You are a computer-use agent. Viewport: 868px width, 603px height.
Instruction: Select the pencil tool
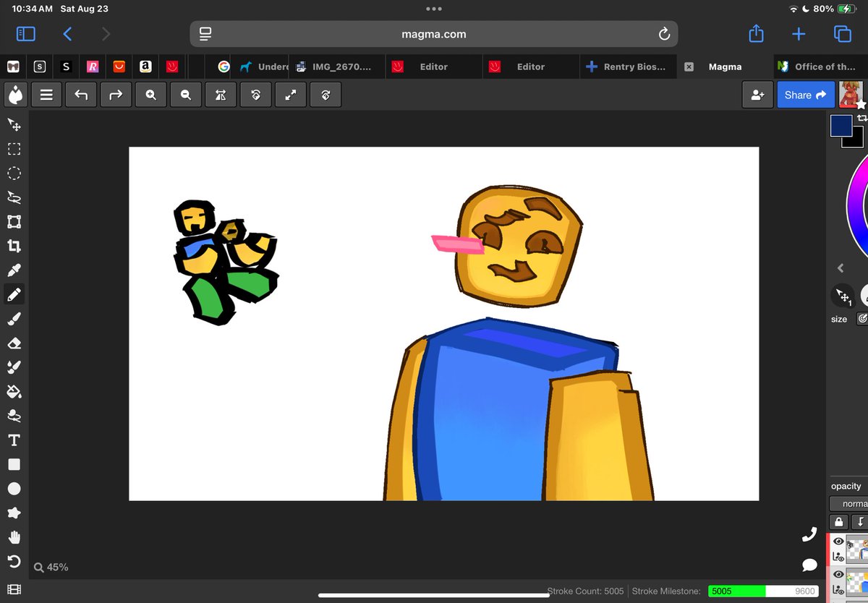click(14, 294)
